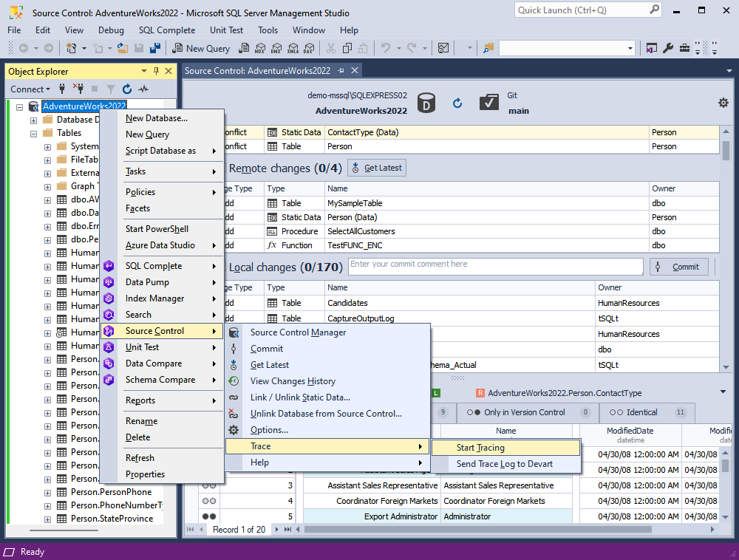Click the New Query toolbar button

[x=201, y=48]
